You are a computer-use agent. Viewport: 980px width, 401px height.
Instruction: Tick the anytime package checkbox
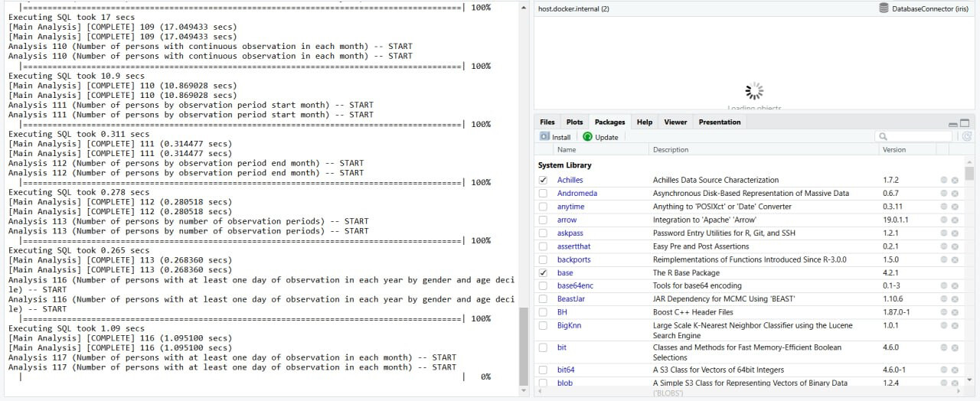pyautogui.click(x=543, y=207)
